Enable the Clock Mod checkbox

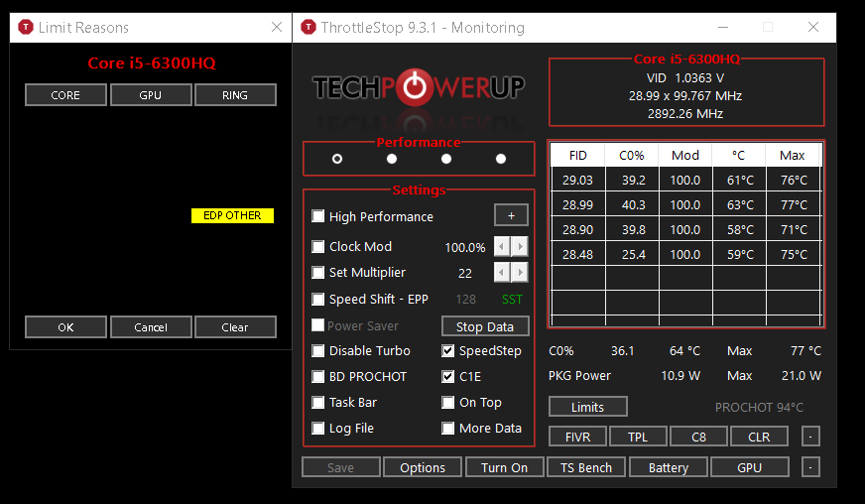coord(317,246)
